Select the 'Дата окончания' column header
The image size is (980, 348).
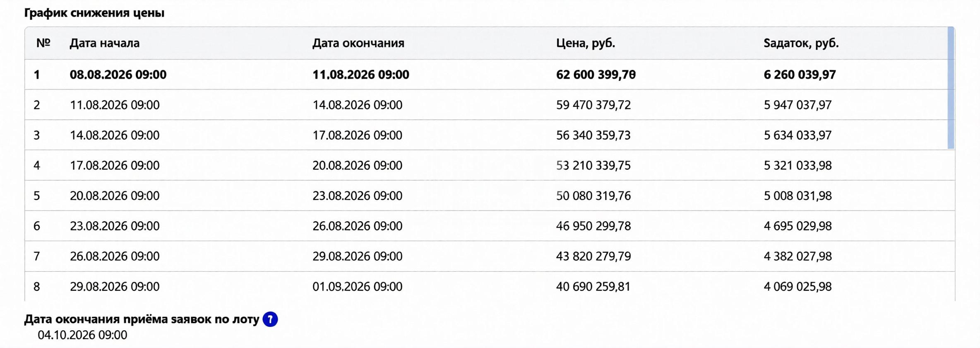point(358,43)
